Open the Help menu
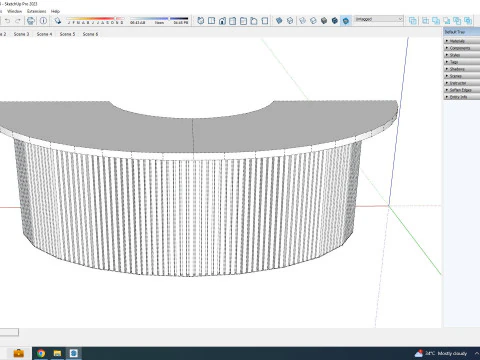This screenshot has width=480, height=360. (x=55, y=11)
